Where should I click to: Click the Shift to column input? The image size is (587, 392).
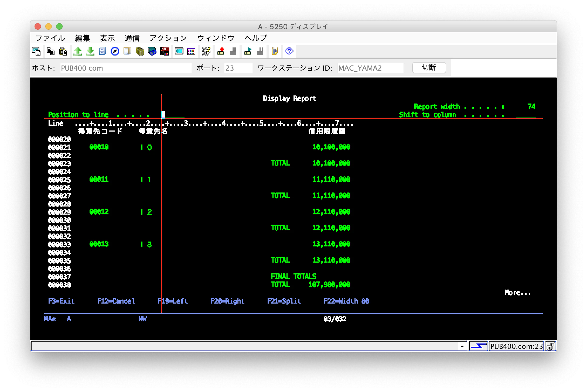pos(526,115)
